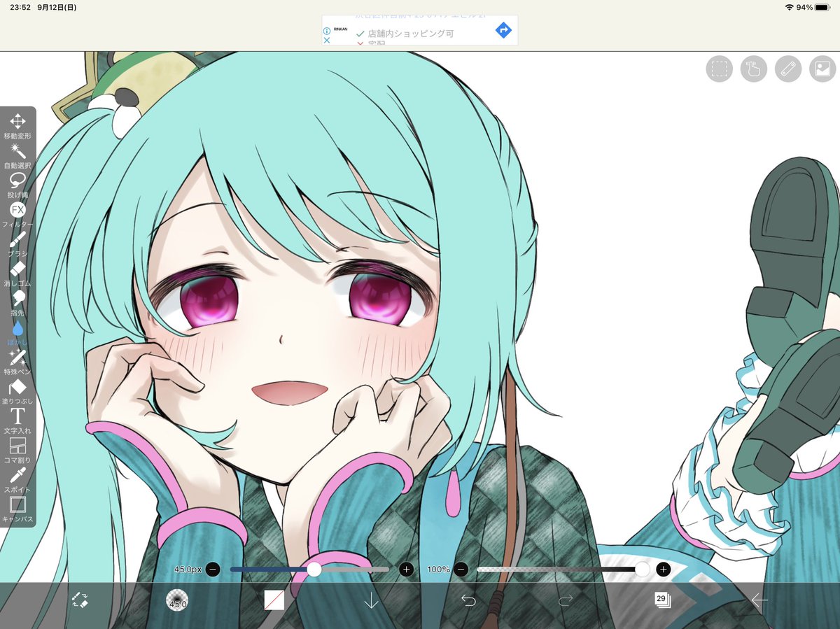The height and width of the screenshot is (629, 840).
Task: Tap the 100% opacity label
Action: point(438,570)
